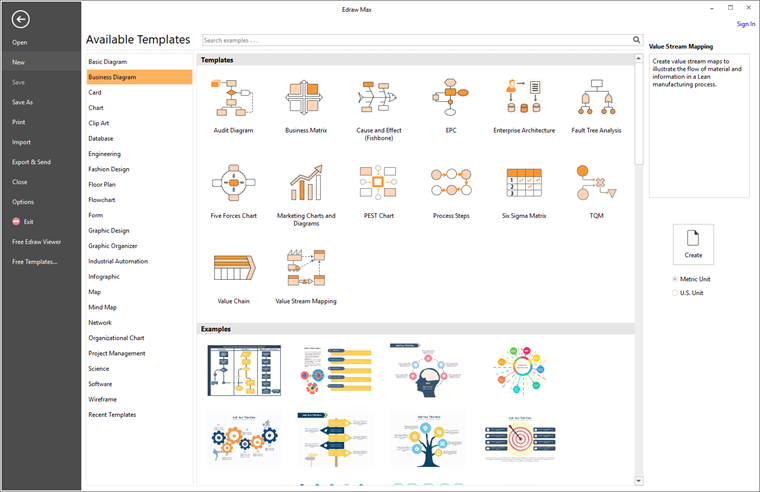Viewport: 760px width, 492px height.
Task: Select the TQM template icon
Action: pyautogui.click(x=596, y=182)
